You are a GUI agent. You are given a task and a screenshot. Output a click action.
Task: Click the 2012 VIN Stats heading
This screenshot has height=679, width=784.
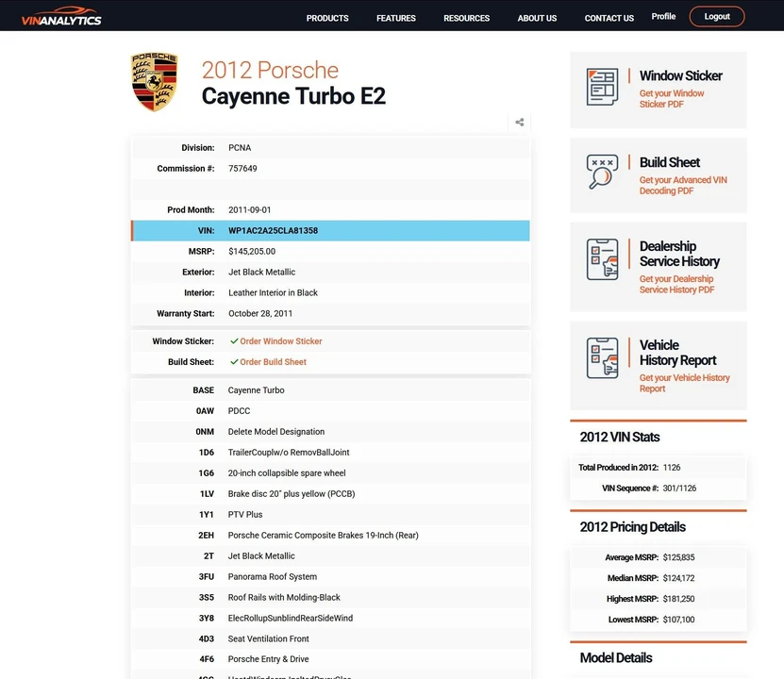click(620, 438)
